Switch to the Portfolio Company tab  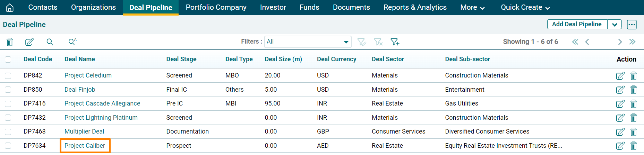pos(216,7)
